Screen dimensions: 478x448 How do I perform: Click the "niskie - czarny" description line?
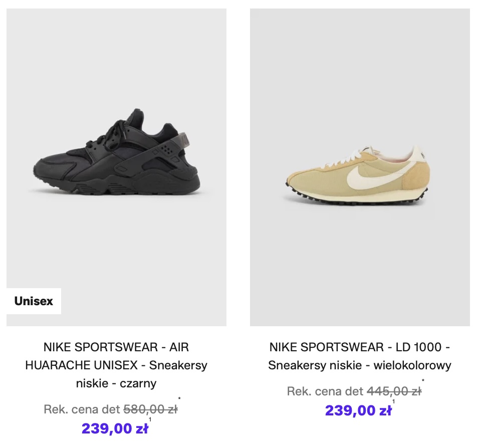pos(116,384)
